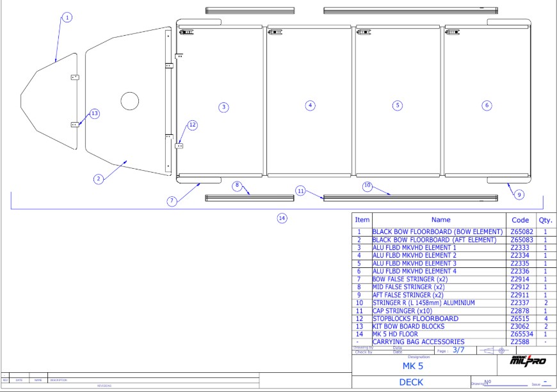This screenshot has width=557, height=392.
Task: Select text 'BLACK BOW FLOORBOARD (AFT ELEMENT)'
Action: 434,240
